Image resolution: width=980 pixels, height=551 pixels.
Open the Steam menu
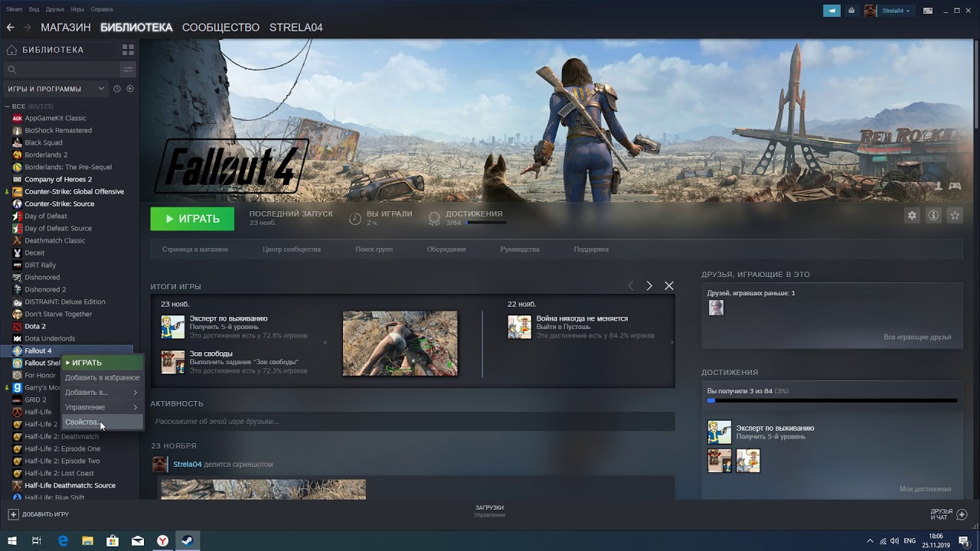(x=15, y=9)
